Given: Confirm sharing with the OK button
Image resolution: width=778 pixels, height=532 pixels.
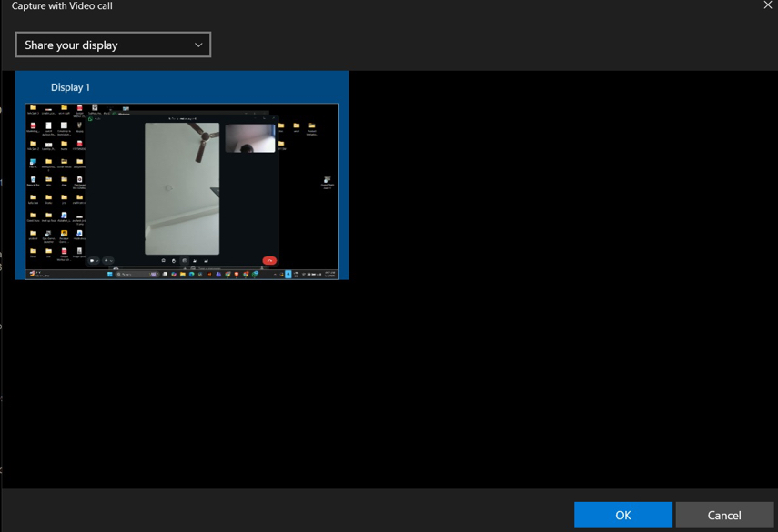Looking at the screenshot, I should click(x=622, y=515).
